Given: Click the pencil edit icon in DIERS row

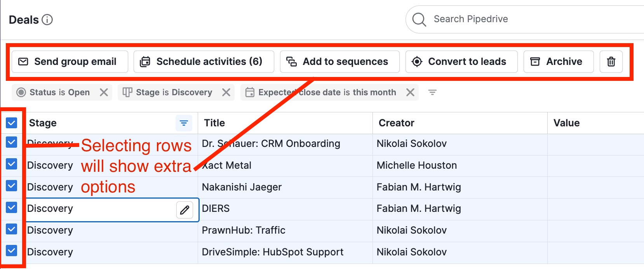Looking at the screenshot, I should tap(184, 210).
